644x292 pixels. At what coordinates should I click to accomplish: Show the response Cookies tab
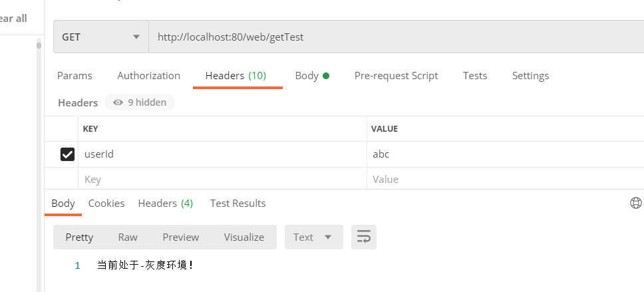click(106, 204)
